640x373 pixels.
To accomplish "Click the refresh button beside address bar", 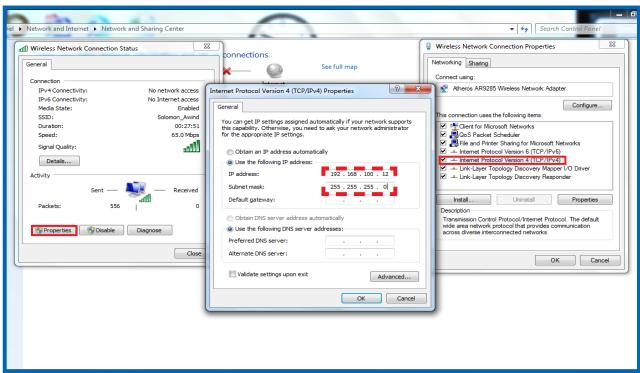I will pos(524,29).
